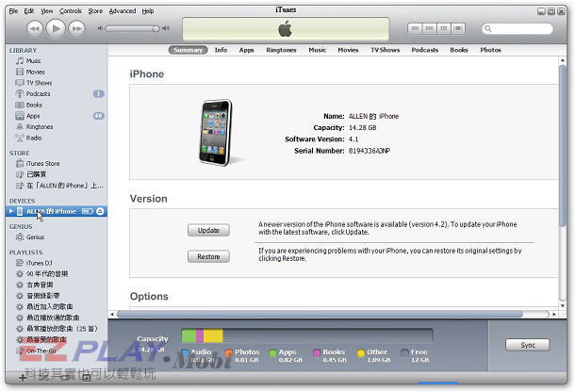This screenshot has width=575, height=392.
Task: Click the search field
Action: 517,28
